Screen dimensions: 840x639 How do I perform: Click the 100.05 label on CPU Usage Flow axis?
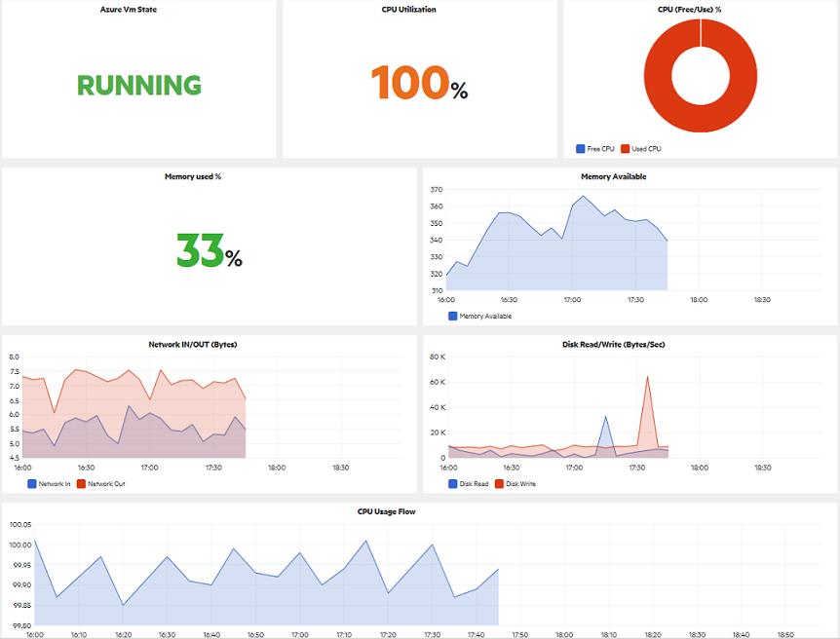click(20, 524)
